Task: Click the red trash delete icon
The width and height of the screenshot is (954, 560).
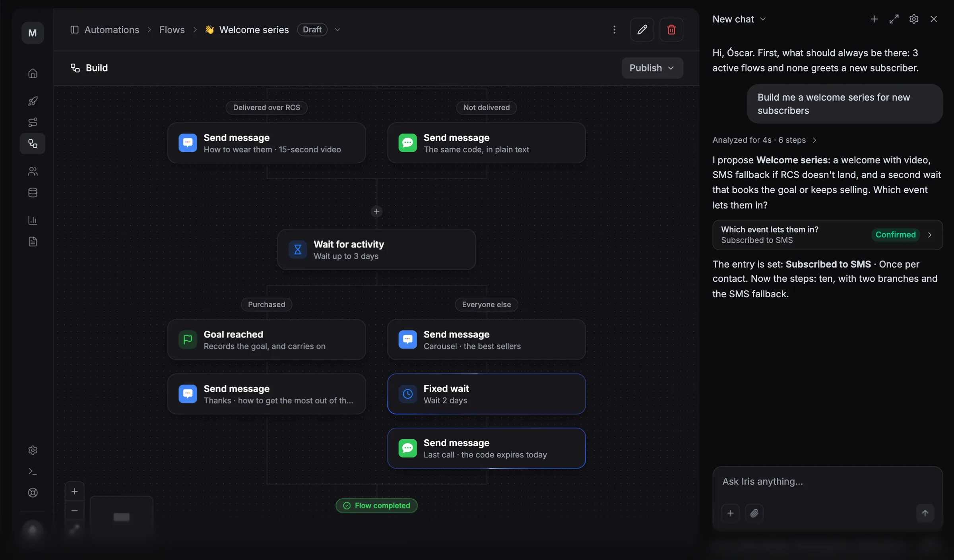Action: (671, 29)
